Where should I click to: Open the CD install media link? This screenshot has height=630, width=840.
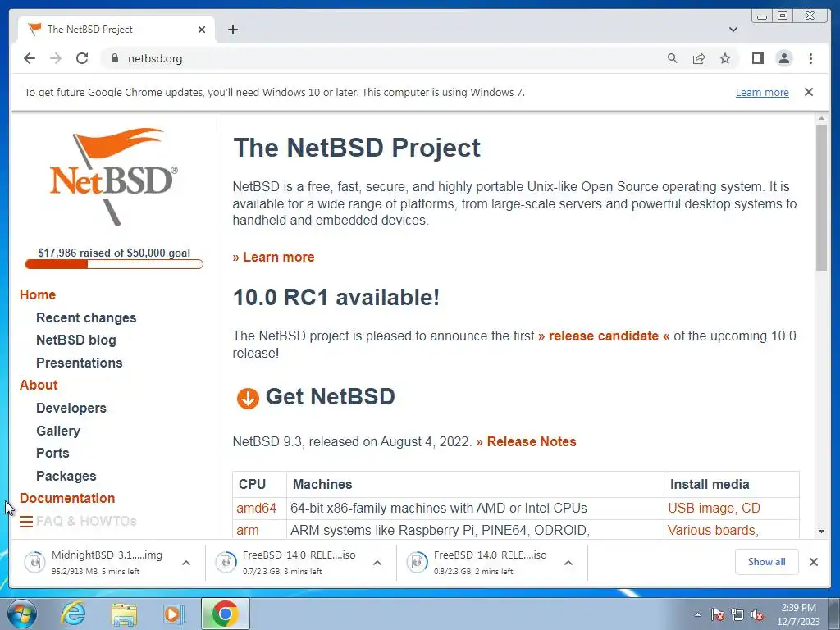[751, 508]
